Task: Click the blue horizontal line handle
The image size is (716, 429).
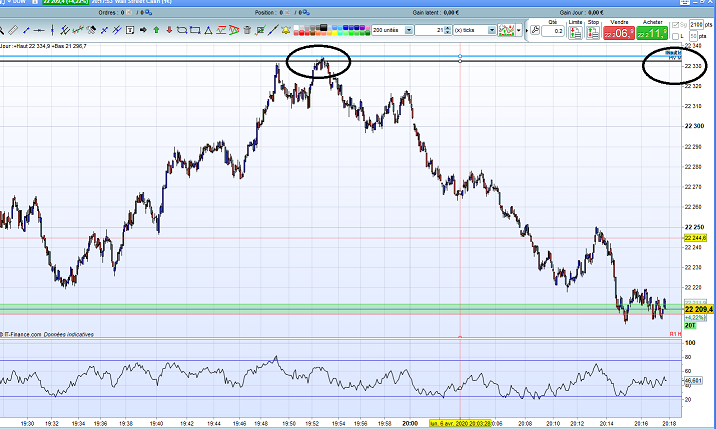Action: click(x=460, y=56)
